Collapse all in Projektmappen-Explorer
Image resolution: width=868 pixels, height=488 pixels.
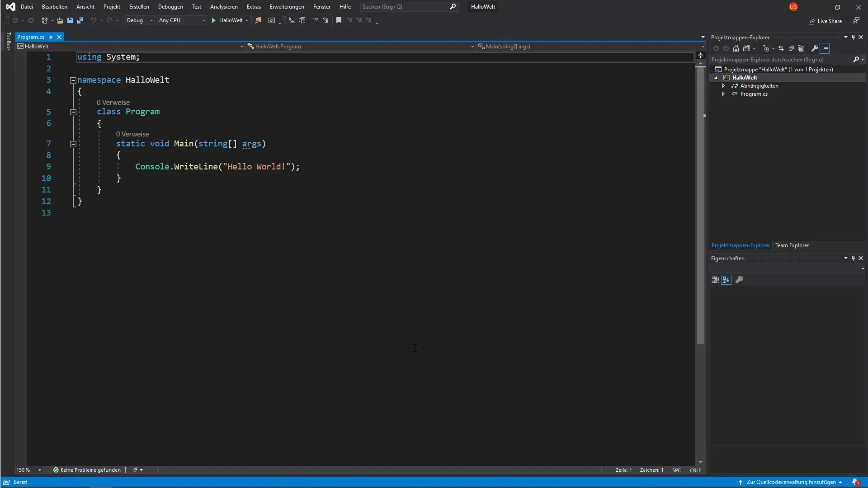(791, 48)
